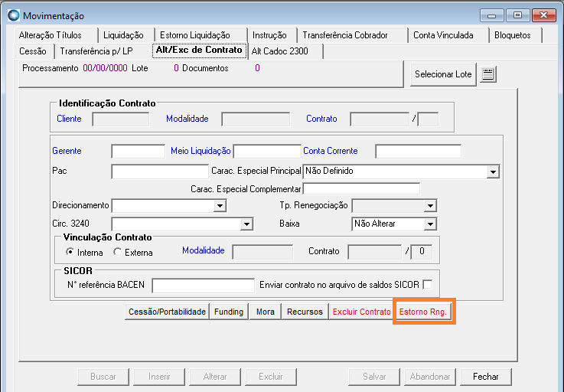
Task: Click the blue Meio Liquidação label
Action: (200, 151)
